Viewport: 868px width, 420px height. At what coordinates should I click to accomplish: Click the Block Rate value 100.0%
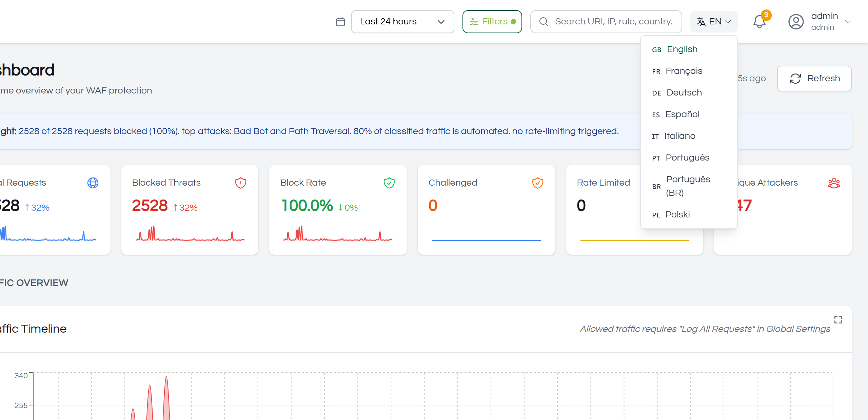coord(307,206)
